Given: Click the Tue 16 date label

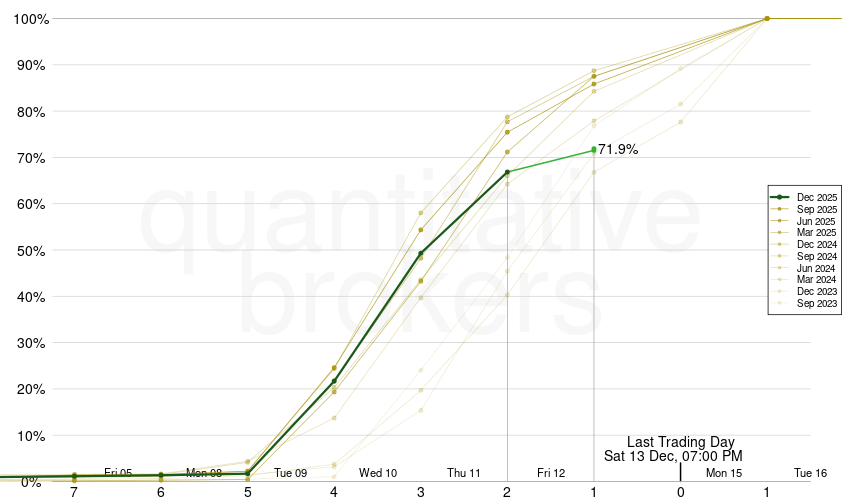Looking at the screenshot, I should (x=810, y=472).
